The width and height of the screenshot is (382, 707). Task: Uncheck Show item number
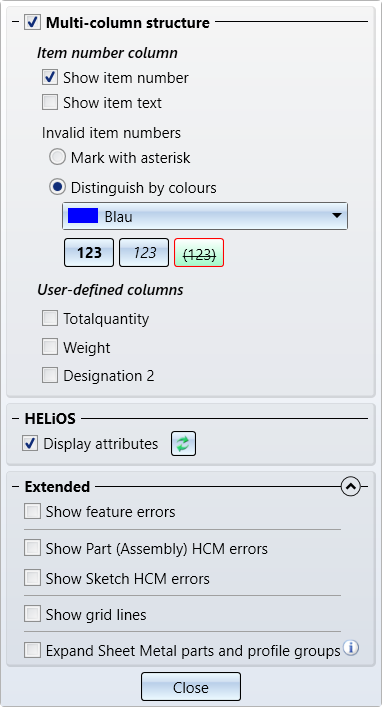click(x=50, y=77)
